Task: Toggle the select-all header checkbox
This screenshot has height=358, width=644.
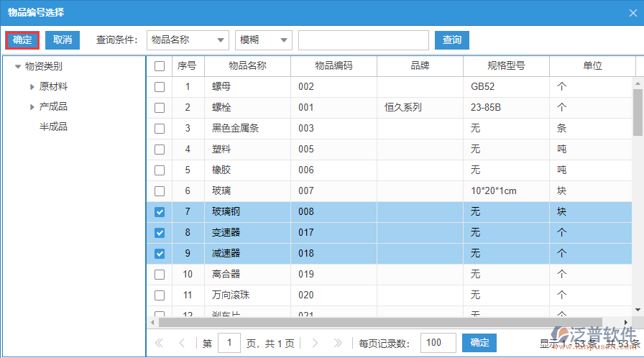Action: coord(160,66)
